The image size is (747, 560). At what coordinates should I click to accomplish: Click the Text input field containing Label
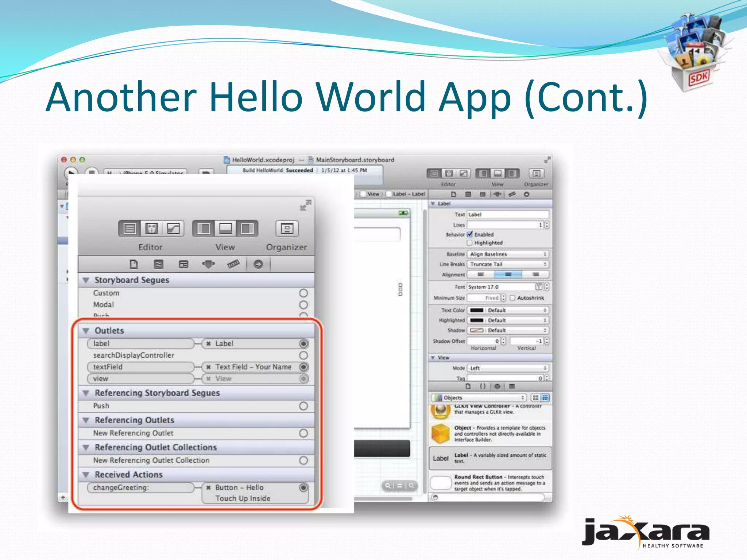508,215
